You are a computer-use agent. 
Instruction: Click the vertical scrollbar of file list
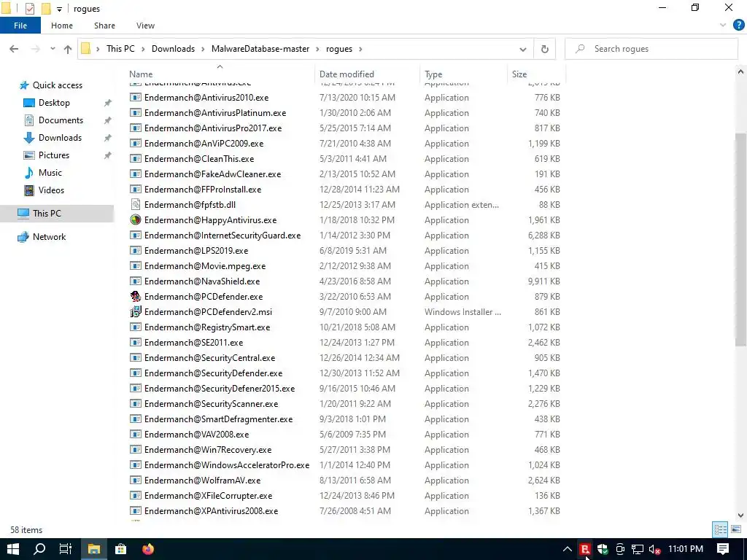coord(740,238)
